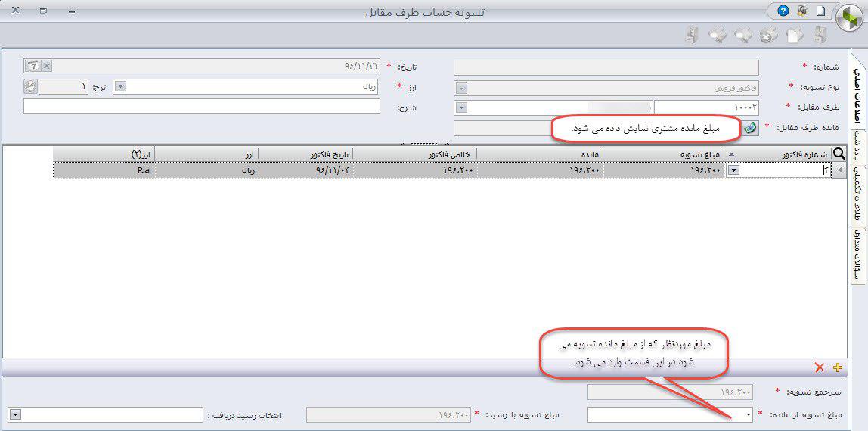Delete row using the red X icon
Viewport: 868px width, 431px height.
coord(820,367)
